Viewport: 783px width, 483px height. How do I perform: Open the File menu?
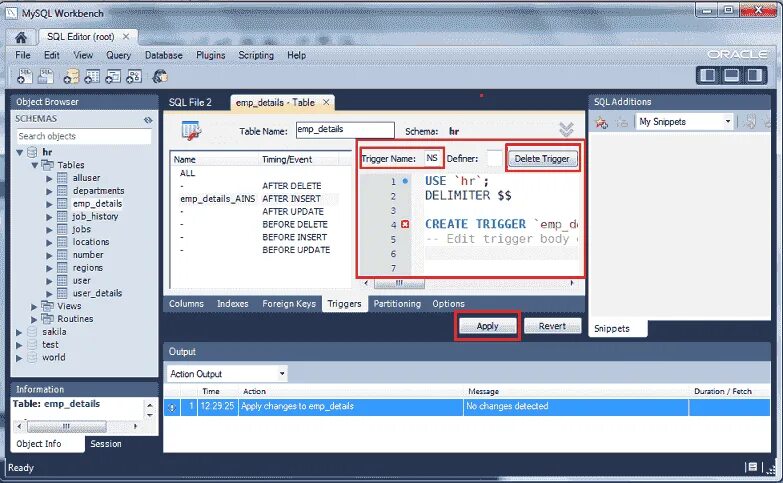pos(23,55)
